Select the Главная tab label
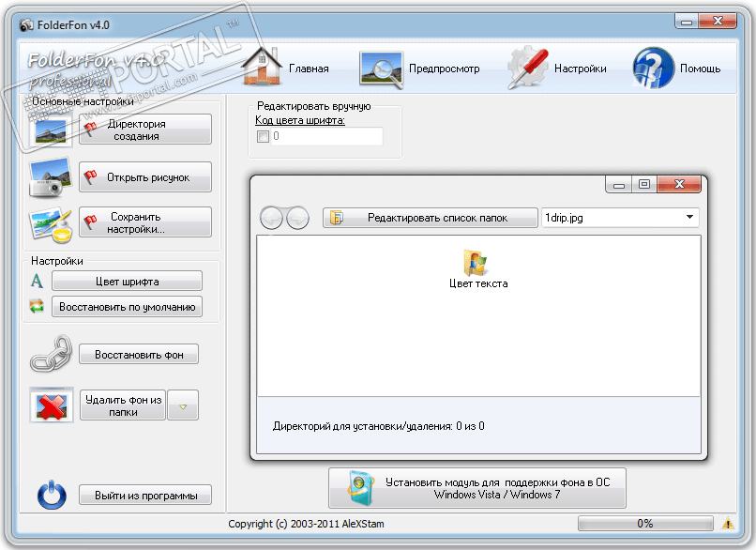 309,69
